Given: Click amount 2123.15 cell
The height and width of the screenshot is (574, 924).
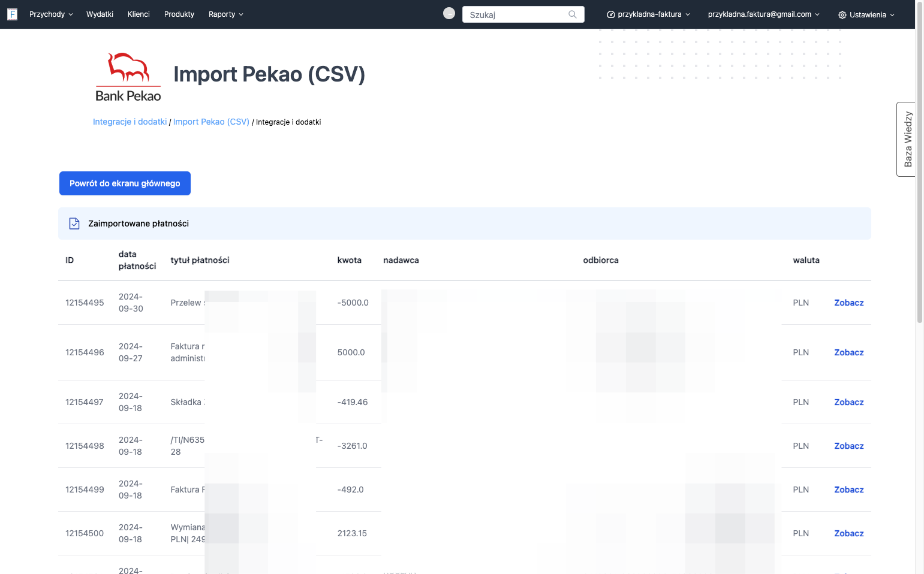Looking at the screenshot, I should pos(352,533).
